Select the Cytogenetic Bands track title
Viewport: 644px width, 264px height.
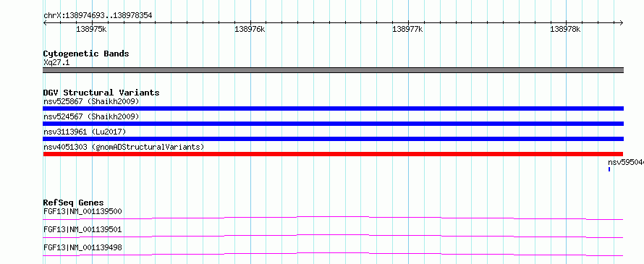(x=86, y=54)
